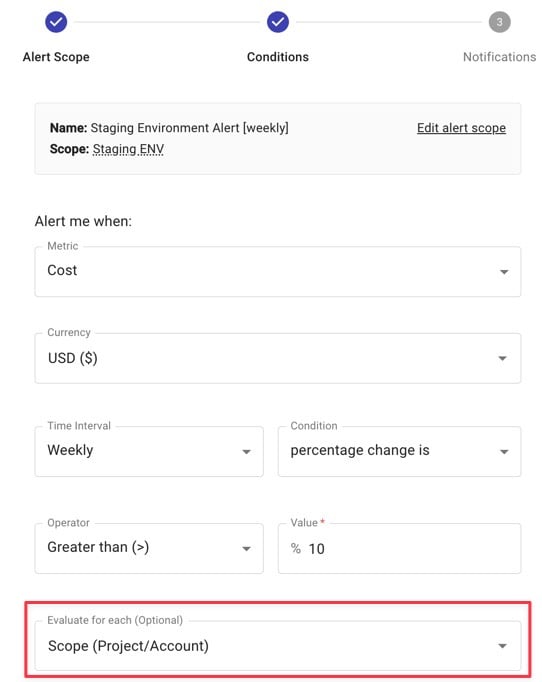This screenshot has height=682, width=542.
Task: Open the Metric dropdown arrow
Action: 504,272
